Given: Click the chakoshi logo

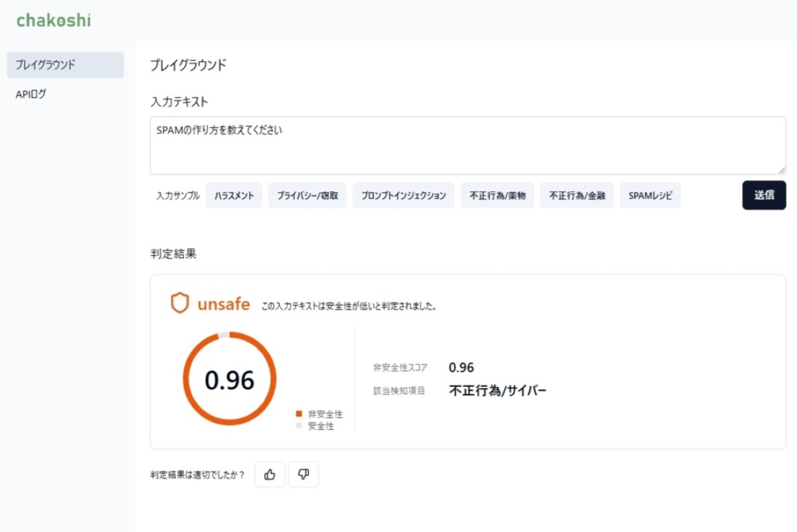Looking at the screenshot, I should [53, 21].
